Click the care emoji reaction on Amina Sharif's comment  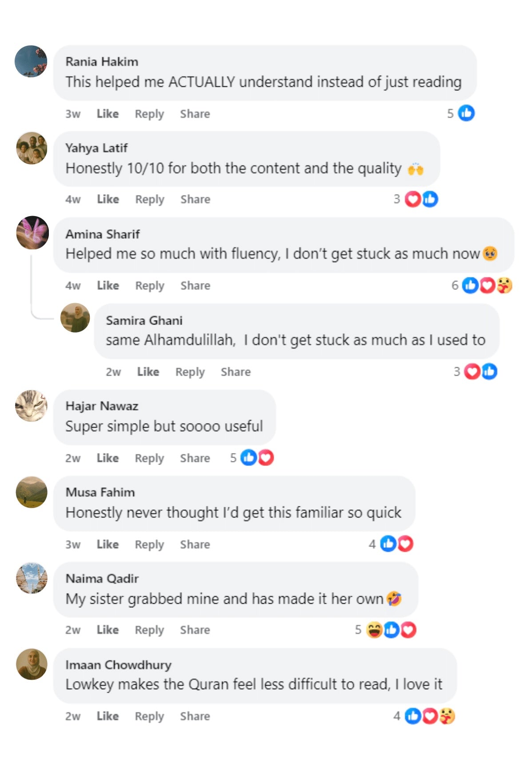504,285
